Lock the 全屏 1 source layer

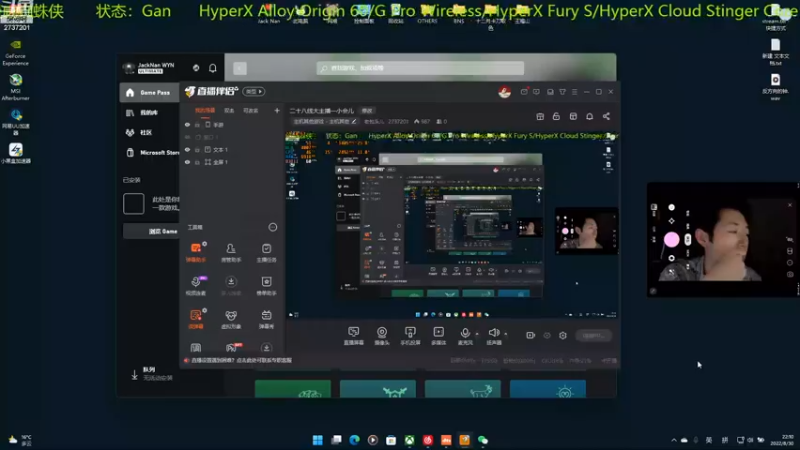tap(197, 162)
